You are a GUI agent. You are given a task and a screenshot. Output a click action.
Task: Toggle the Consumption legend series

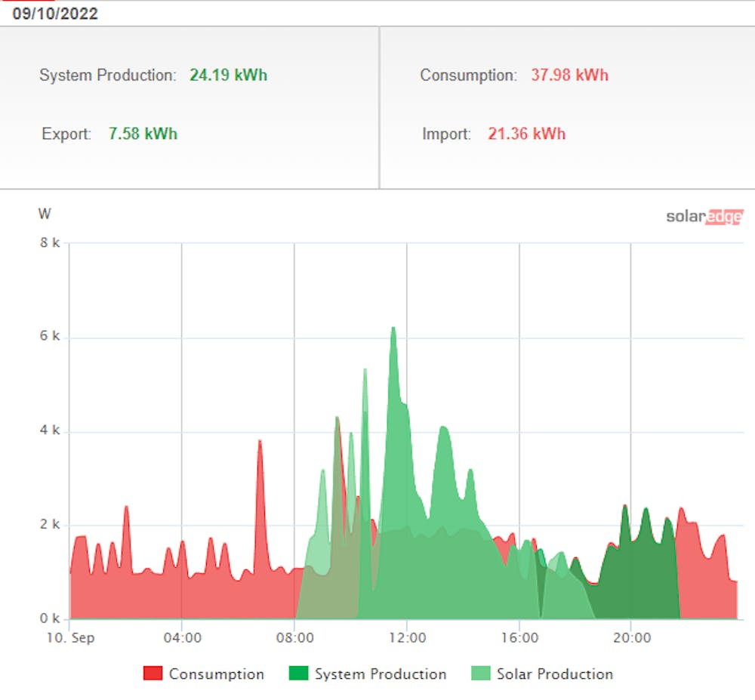(204, 674)
